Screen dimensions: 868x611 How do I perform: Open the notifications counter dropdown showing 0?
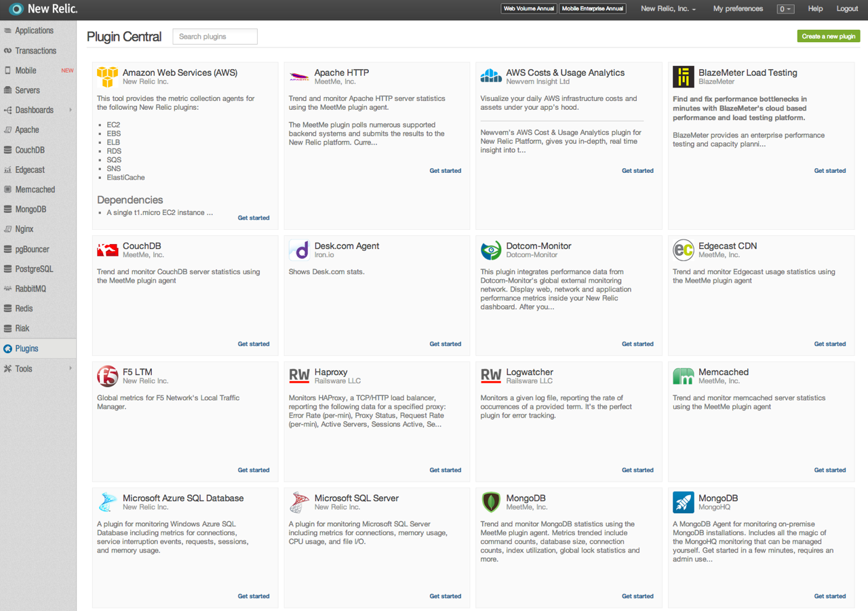coord(785,9)
